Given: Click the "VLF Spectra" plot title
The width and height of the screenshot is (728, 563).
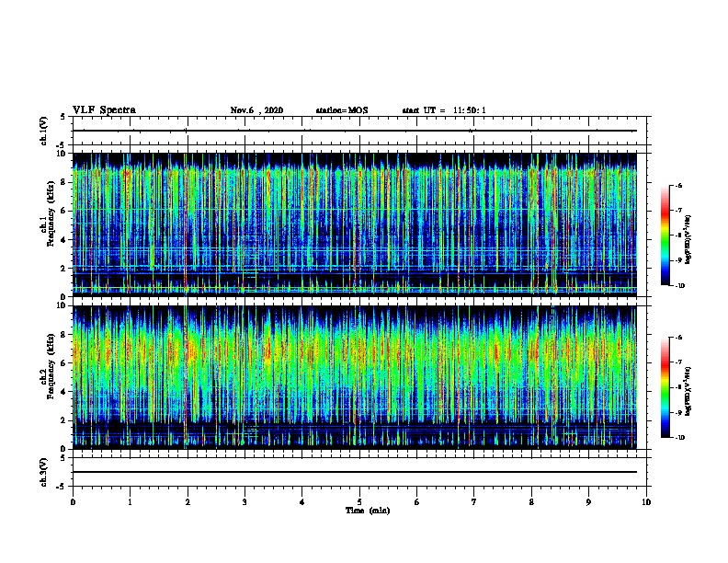Looking at the screenshot, I should click(x=104, y=110).
